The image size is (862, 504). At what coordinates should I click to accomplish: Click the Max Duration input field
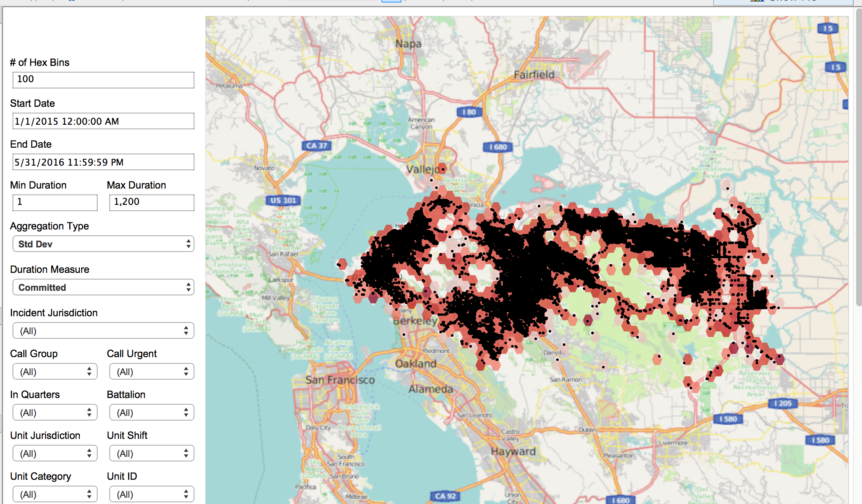151,202
